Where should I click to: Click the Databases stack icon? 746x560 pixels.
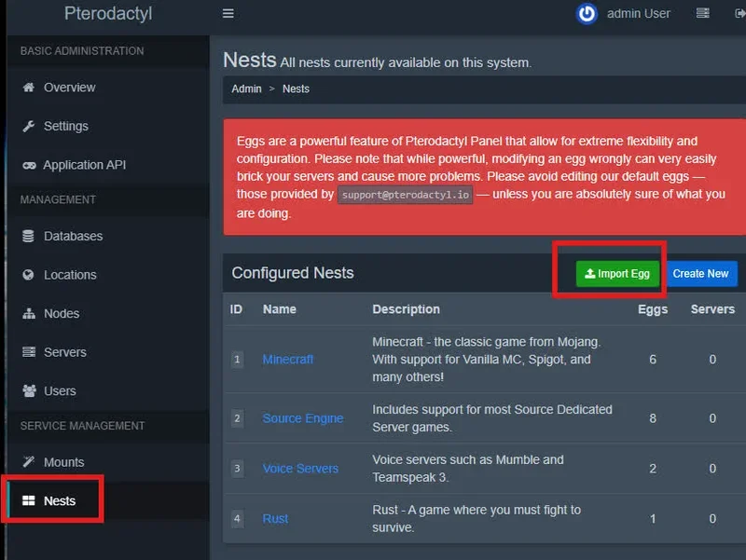point(28,236)
